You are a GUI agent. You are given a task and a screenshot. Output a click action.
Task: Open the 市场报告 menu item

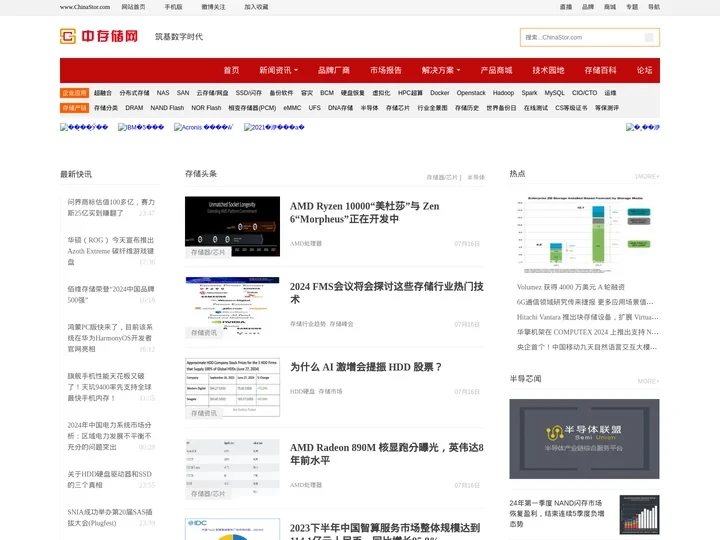(386, 70)
